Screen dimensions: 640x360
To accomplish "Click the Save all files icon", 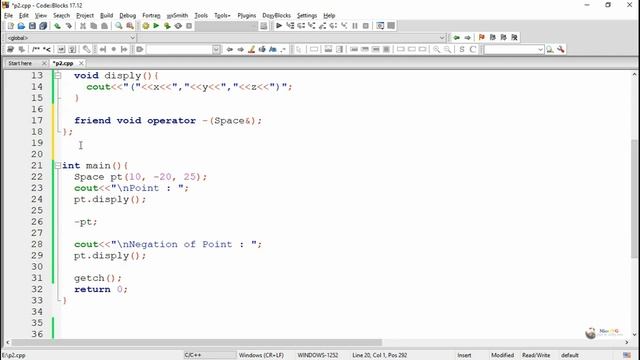I will click(43, 26).
